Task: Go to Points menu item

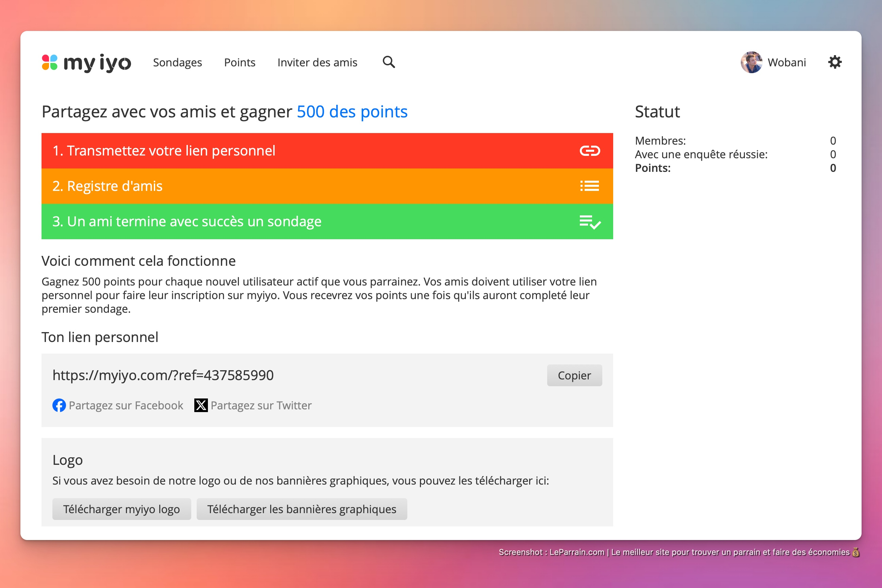Action: (x=240, y=62)
